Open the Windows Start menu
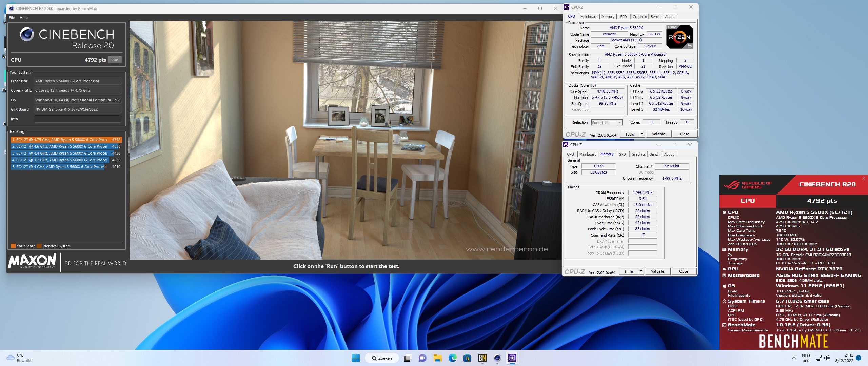 tap(356, 358)
